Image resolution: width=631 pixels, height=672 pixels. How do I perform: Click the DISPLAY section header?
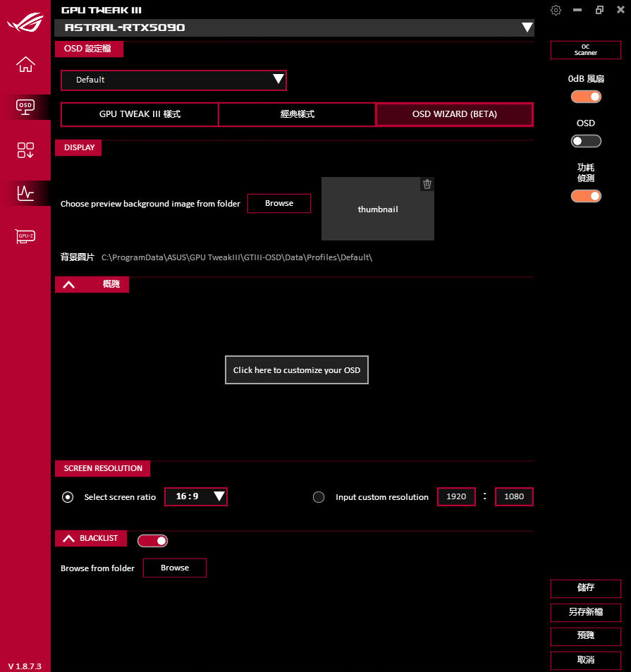point(78,148)
